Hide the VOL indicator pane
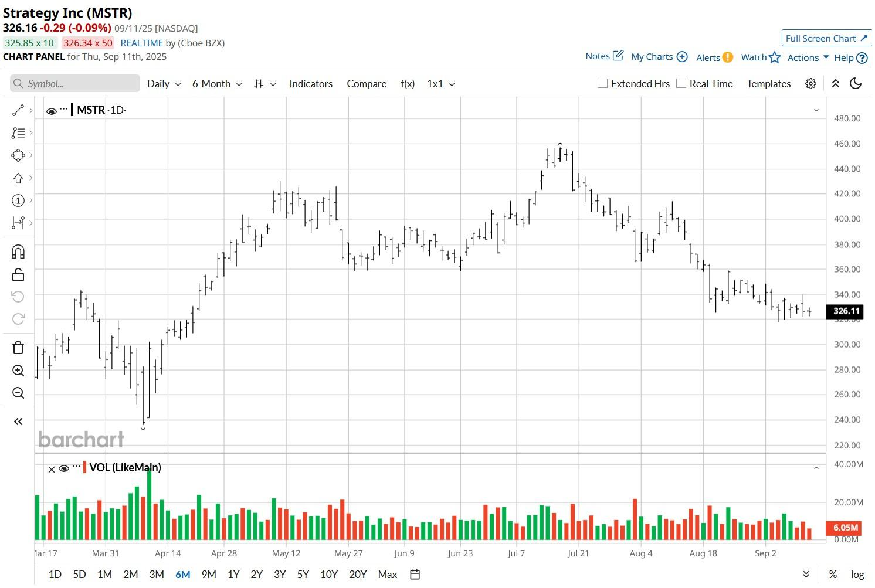875x588 pixels. click(x=64, y=468)
